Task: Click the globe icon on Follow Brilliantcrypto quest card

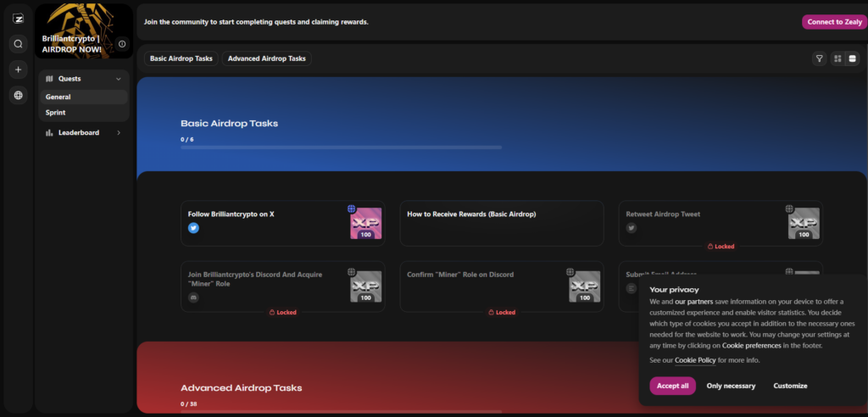Action: click(351, 208)
